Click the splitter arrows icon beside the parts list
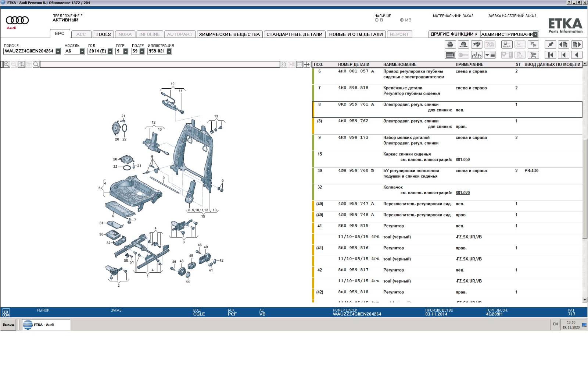Image resolution: width=588 pixels, height=368 pixels. pyautogui.click(x=307, y=64)
